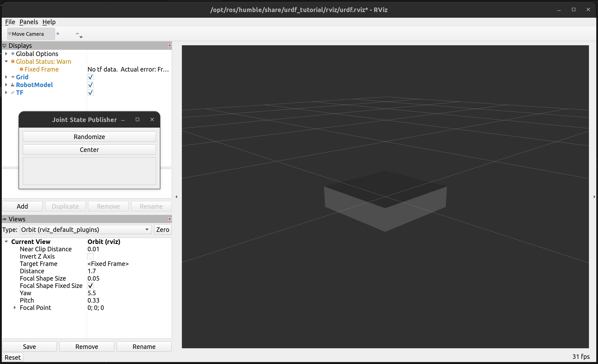Expand the Global Options tree item

(6, 54)
